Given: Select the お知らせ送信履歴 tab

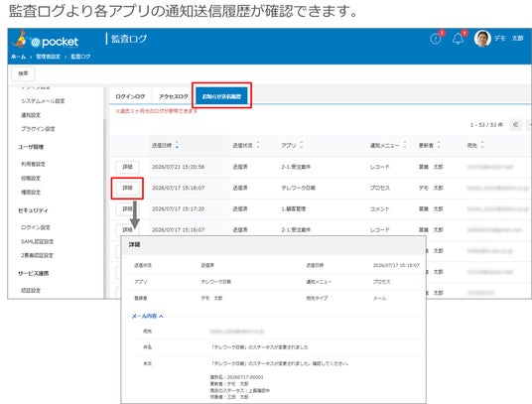Looking at the screenshot, I should tap(221, 96).
